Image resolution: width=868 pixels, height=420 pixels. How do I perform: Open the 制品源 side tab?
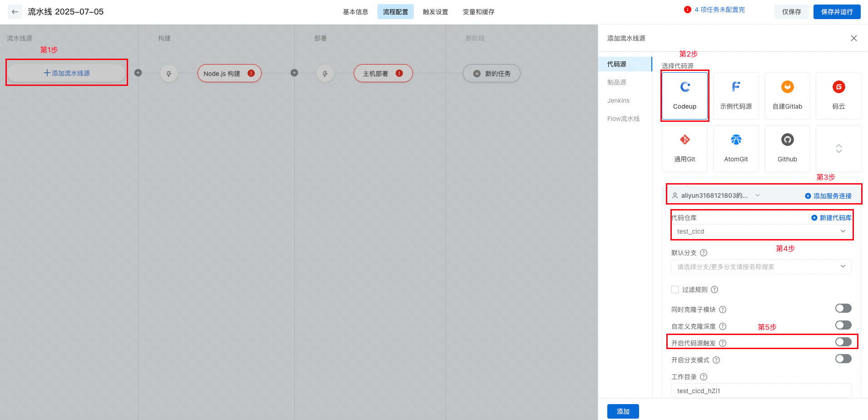pyautogui.click(x=617, y=82)
